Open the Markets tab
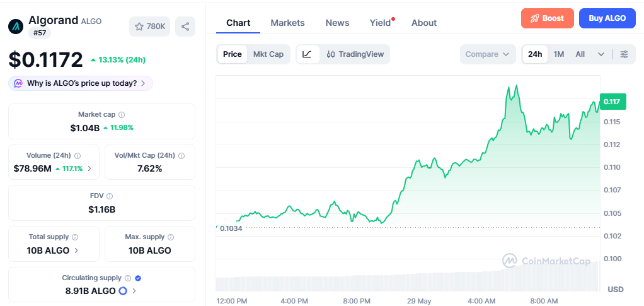The image size is (644, 306). point(287,23)
